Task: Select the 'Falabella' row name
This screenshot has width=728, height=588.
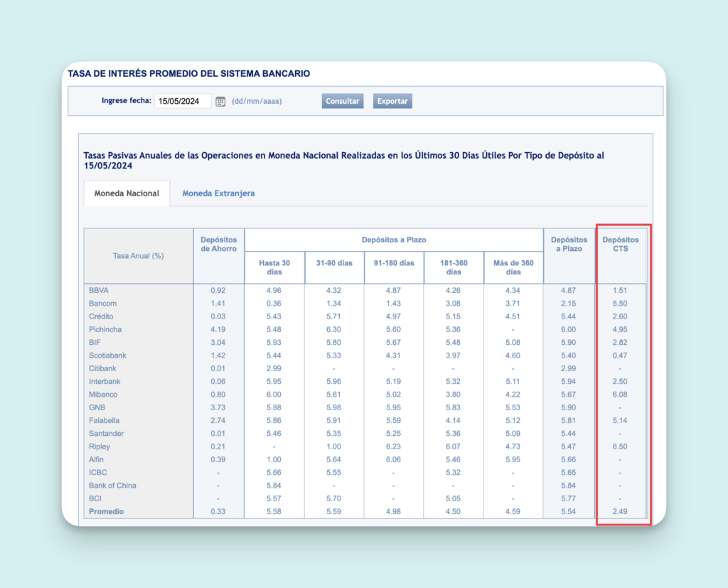Action: [105, 420]
